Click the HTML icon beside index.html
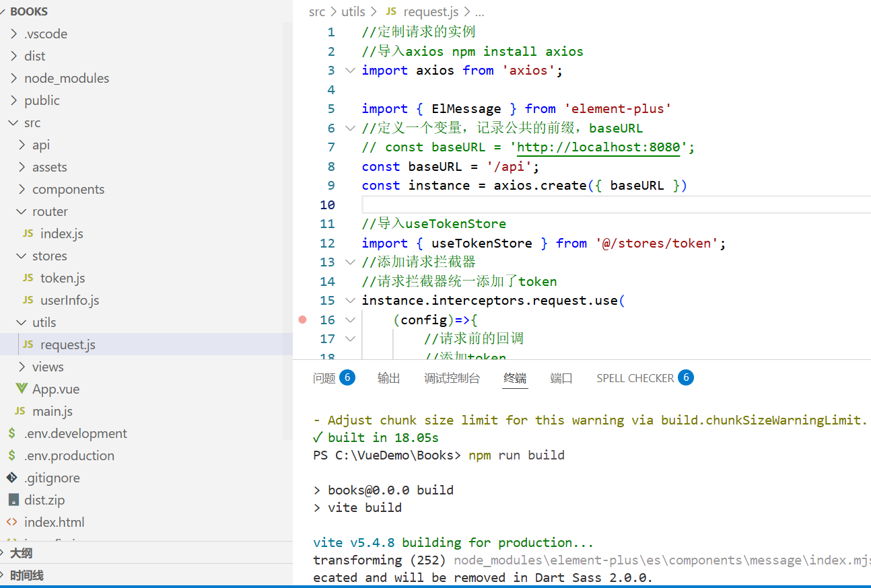The width and height of the screenshot is (871, 588). (12, 522)
